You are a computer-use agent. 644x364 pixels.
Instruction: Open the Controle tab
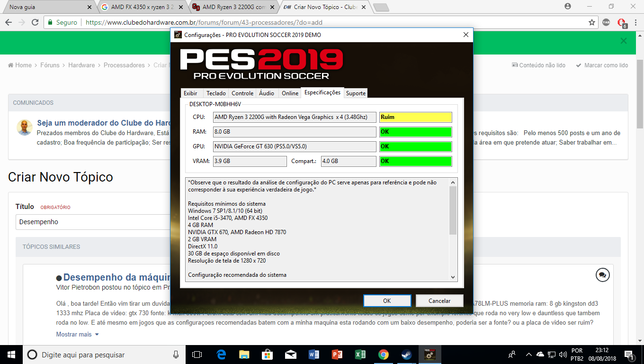[x=242, y=93]
